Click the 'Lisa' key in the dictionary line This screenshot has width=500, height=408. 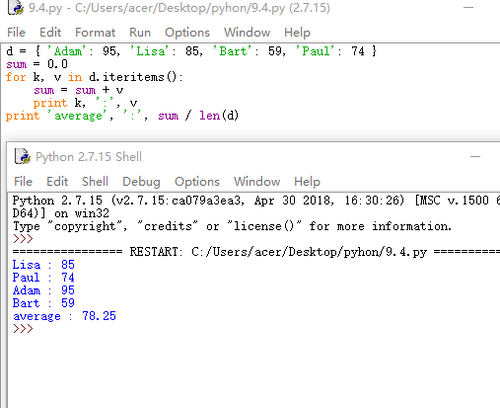pyautogui.click(x=150, y=51)
